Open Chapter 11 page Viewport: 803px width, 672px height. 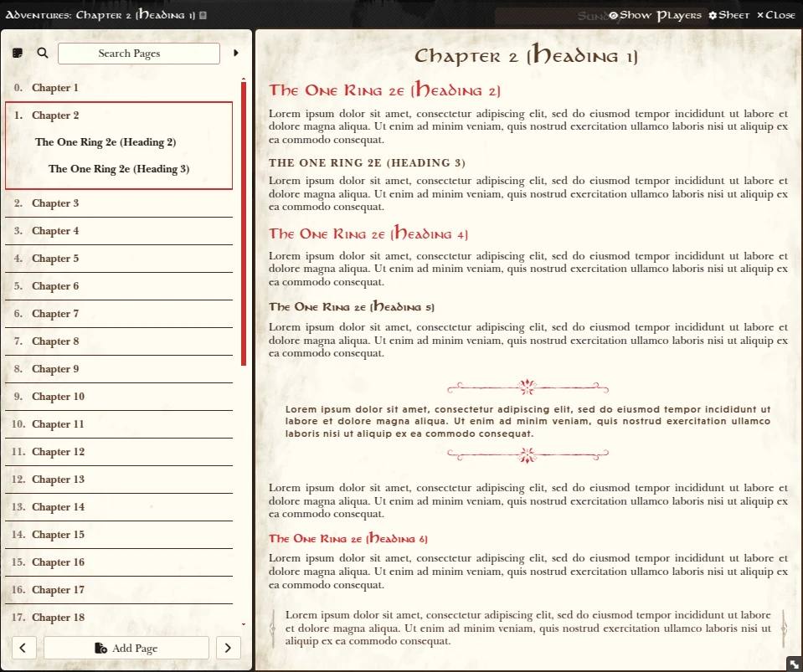(x=119, y=424)
